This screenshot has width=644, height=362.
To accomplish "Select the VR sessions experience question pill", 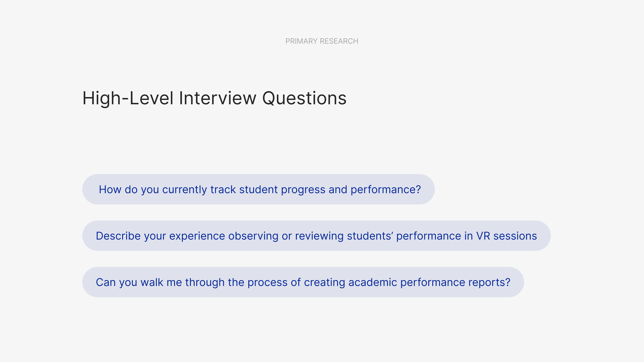I will click(x=316, y=236).
